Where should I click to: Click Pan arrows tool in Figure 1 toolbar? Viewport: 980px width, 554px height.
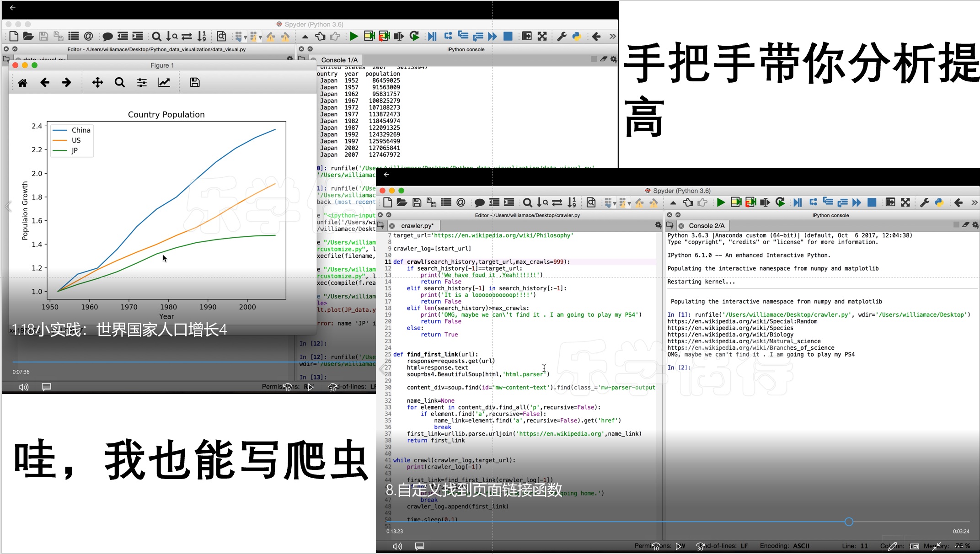tap(97, 83)
